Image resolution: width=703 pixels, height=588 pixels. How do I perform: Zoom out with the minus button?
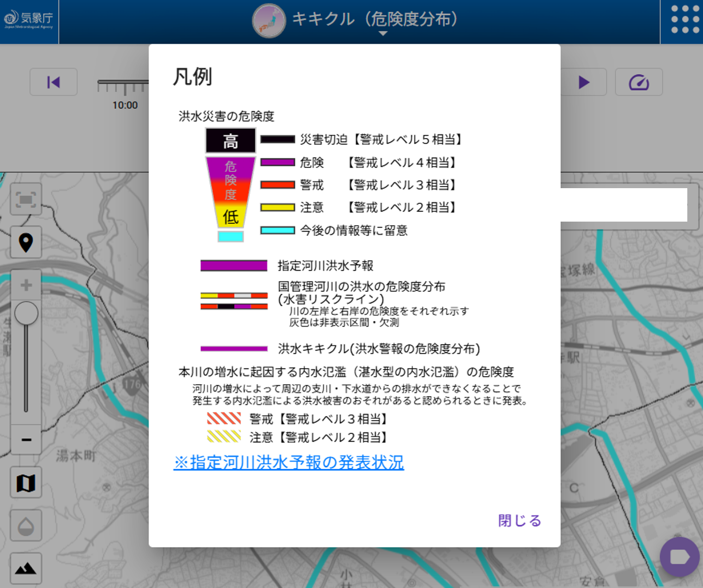26,440
